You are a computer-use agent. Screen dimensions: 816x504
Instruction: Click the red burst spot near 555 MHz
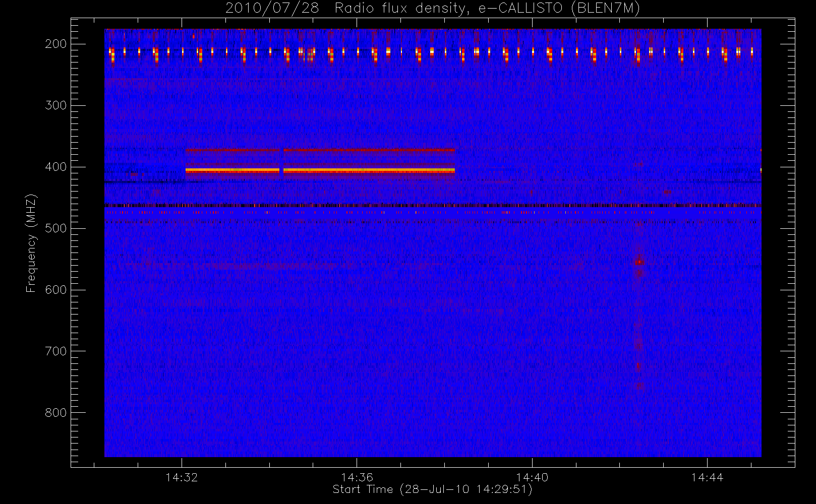point(639,262)
